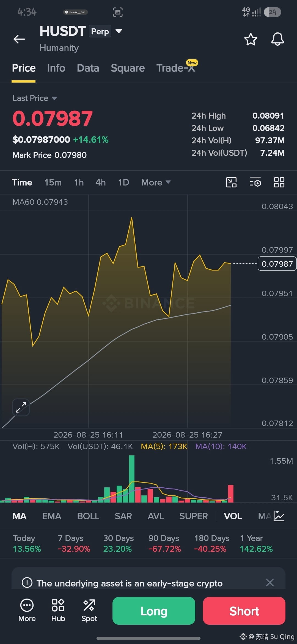The height and width of the screenshot is (644, 297).
Task: Tap the screen capture status icon
Action: pos(118,12)
